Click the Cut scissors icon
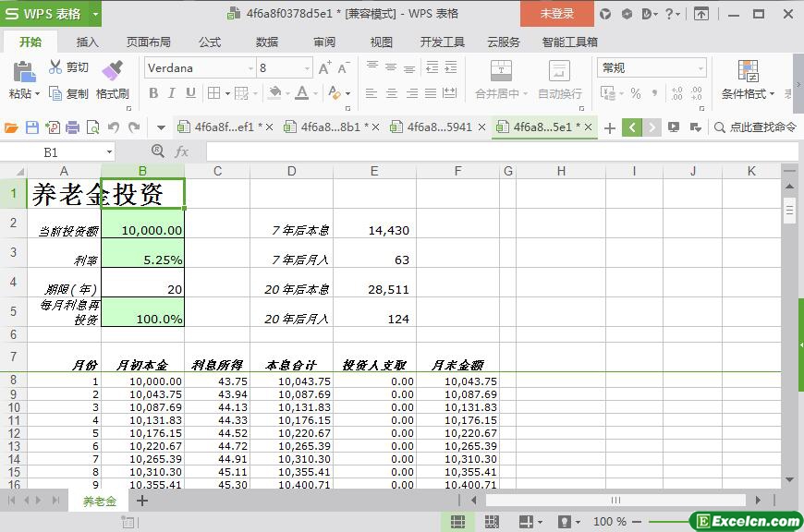The image size is (804, 532). click(56, 67)
